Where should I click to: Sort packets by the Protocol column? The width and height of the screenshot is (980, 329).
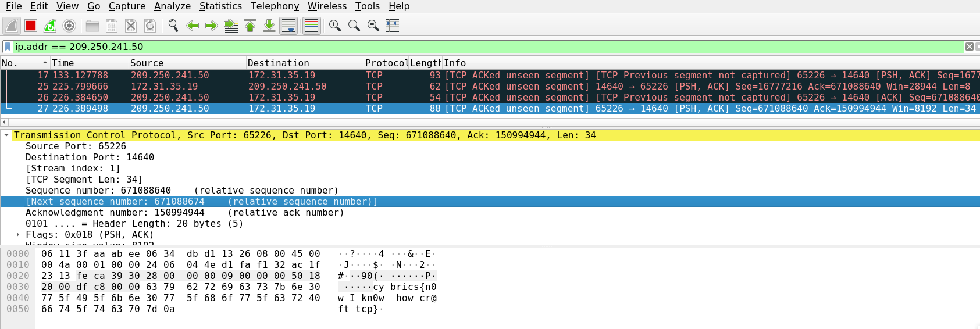tap(386, 63)
